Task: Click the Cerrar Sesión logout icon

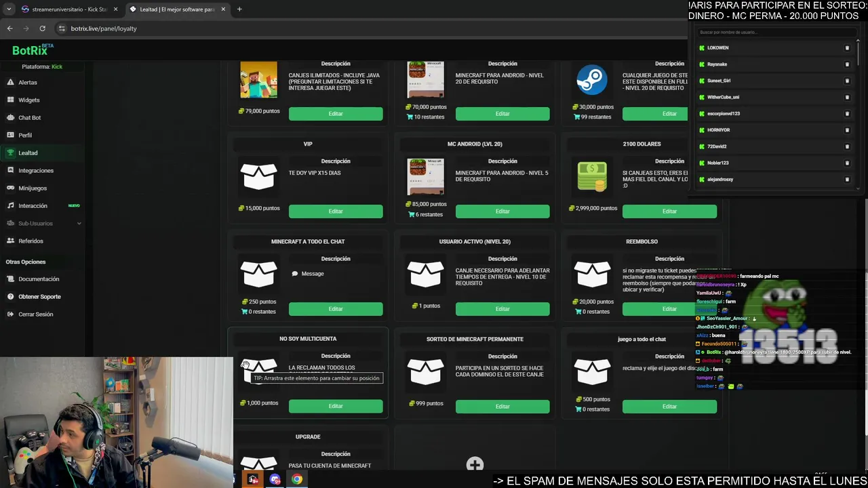Action: (x=11, y=314)
